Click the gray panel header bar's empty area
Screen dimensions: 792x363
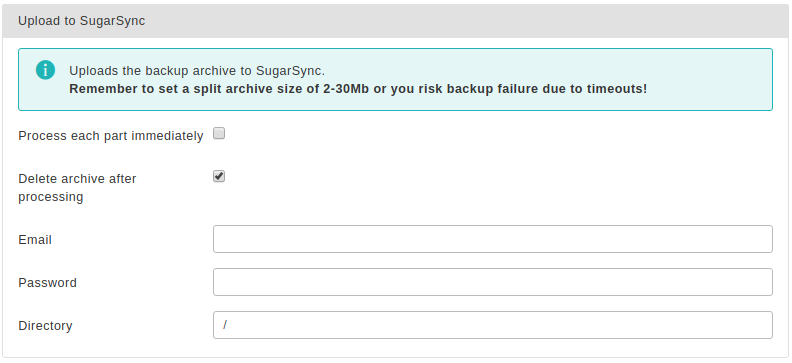click(465, 21)
